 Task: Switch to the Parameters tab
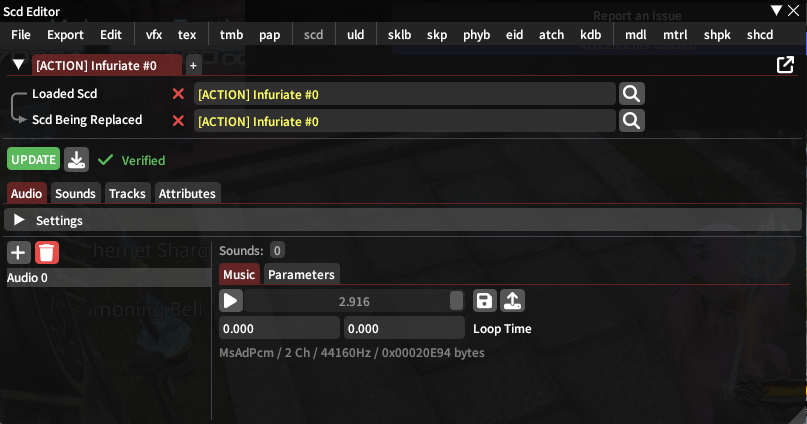point(301,274)
